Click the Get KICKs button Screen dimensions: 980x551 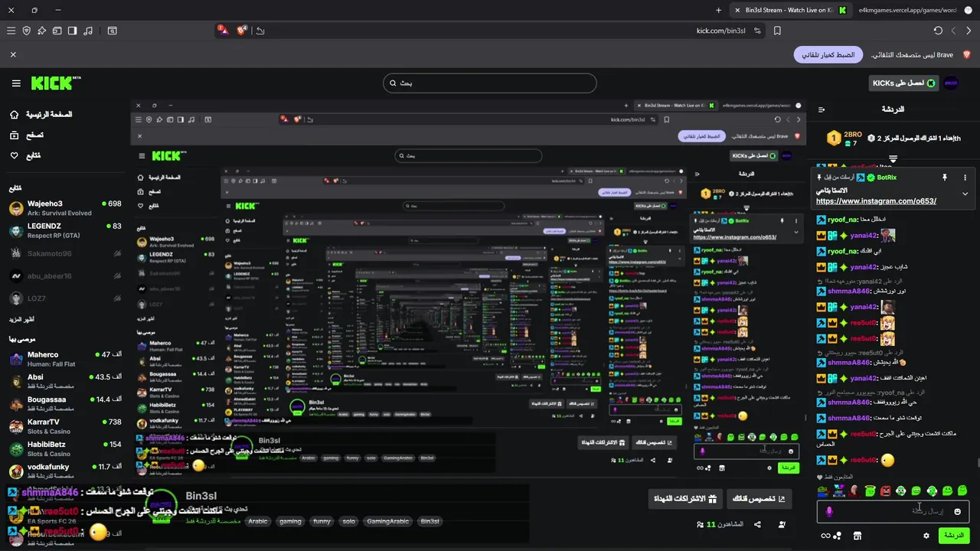903,83
